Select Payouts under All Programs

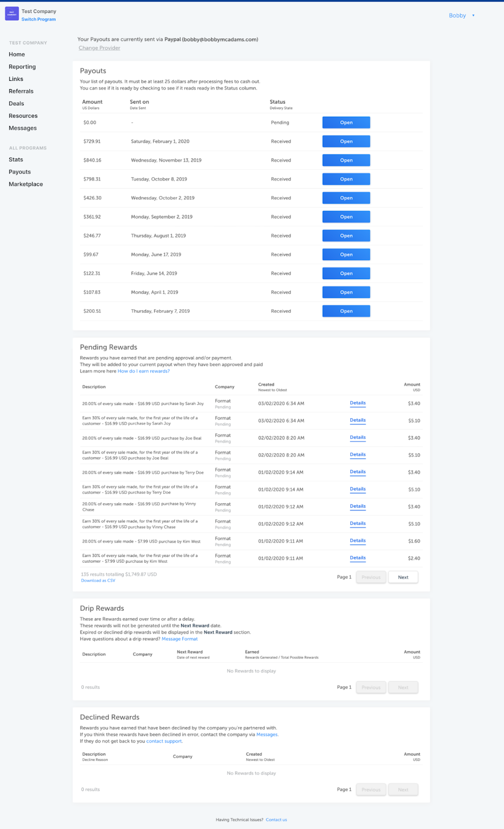click(x=20, y=172)
